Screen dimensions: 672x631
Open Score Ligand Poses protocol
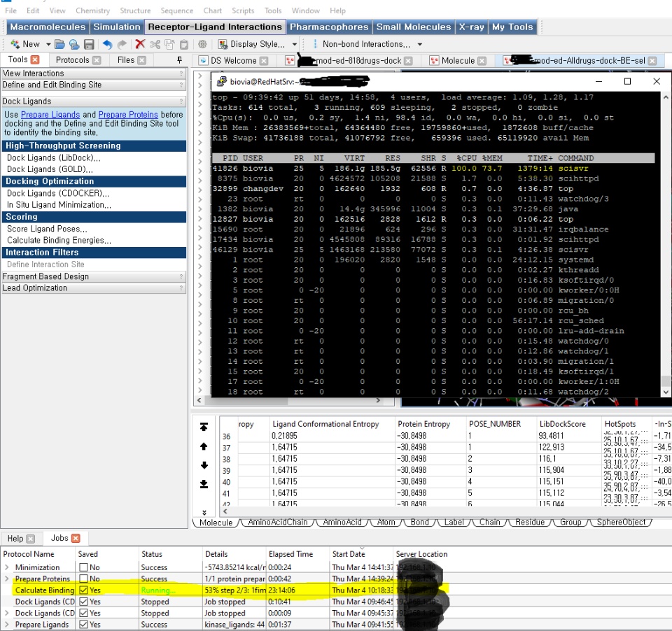(x=47, y=229)
